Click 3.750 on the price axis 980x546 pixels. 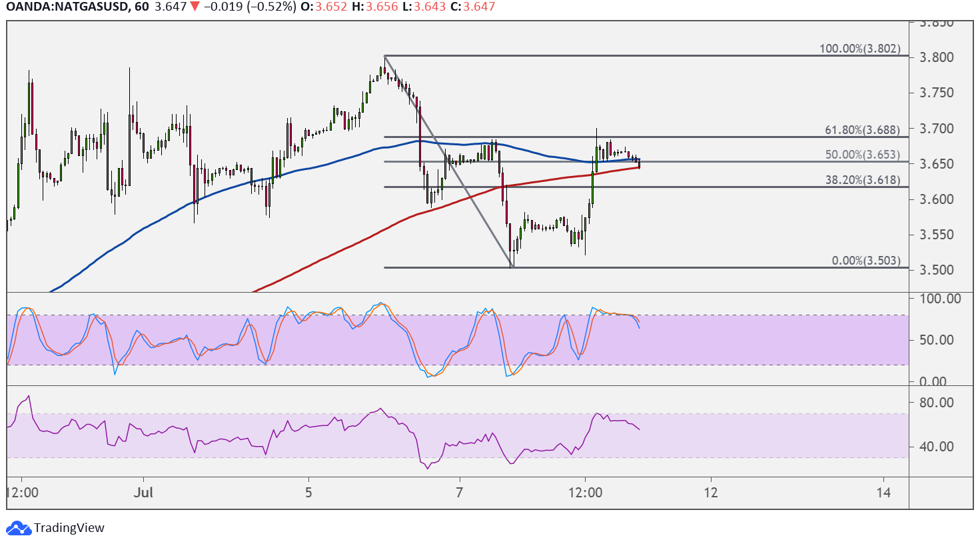pyautogui.click(x=937, y=93)
